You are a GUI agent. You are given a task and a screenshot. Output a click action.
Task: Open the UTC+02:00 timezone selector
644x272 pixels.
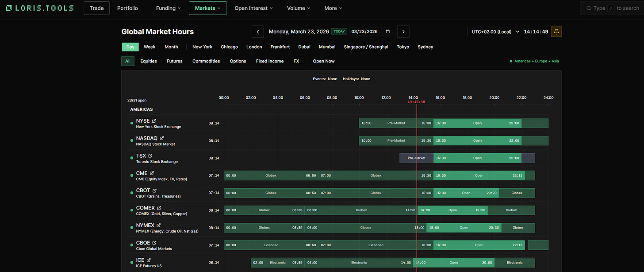click(494, 31)
